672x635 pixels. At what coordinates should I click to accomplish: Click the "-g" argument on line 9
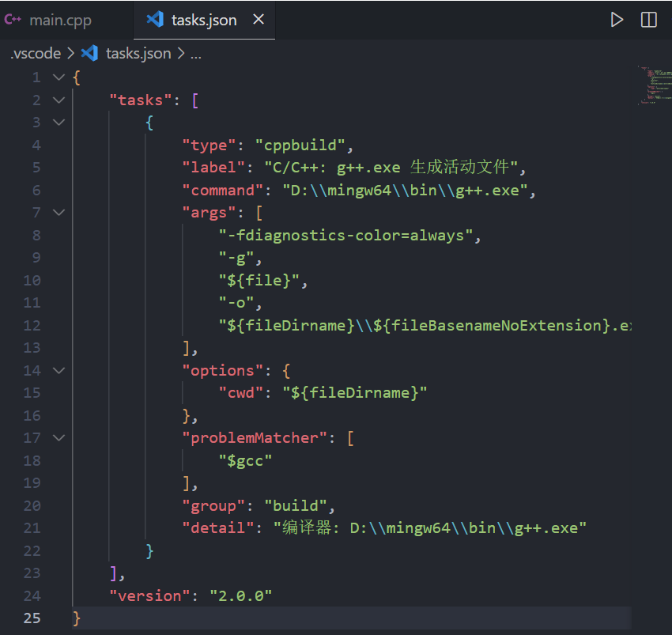pos(236,258)
